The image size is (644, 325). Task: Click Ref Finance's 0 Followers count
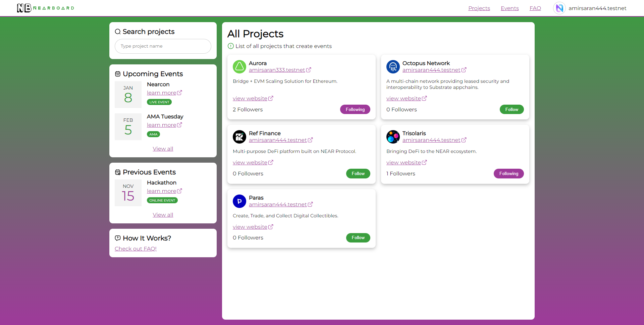pos(248,174)
